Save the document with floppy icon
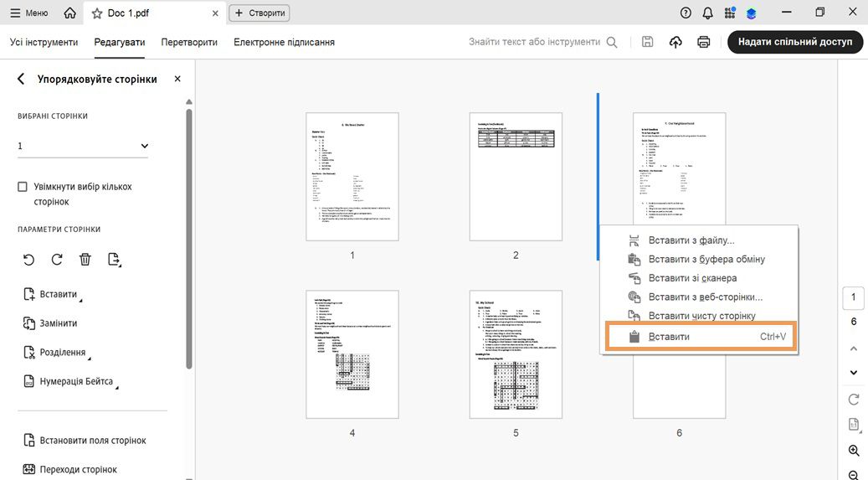The width and height of the screenshot is (868, 480). click(647, 42)
